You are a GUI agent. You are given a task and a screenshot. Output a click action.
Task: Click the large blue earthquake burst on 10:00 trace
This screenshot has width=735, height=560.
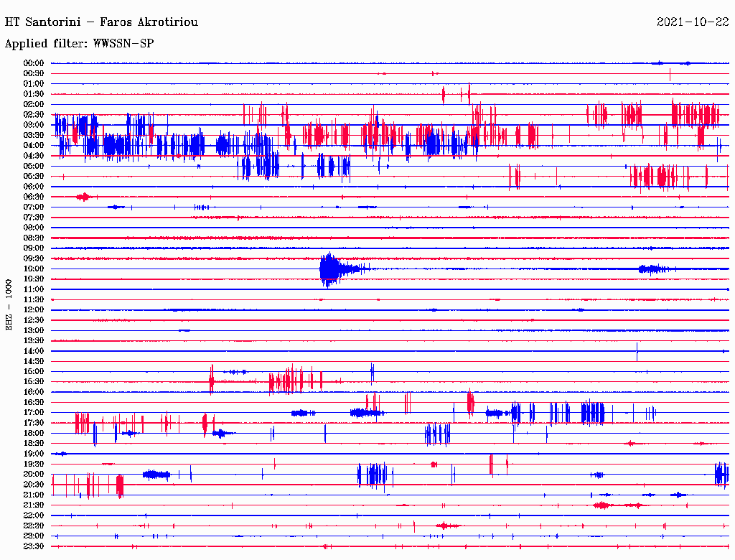pos(329,269)
